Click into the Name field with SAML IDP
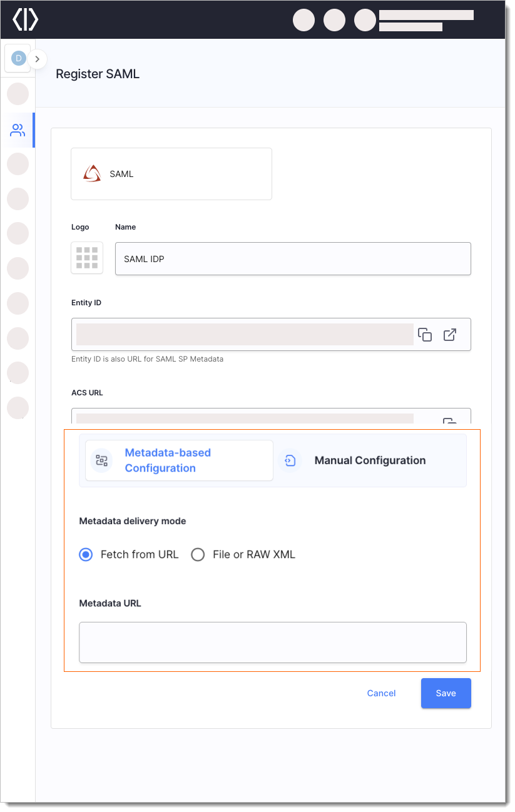 tap(293, 258)
